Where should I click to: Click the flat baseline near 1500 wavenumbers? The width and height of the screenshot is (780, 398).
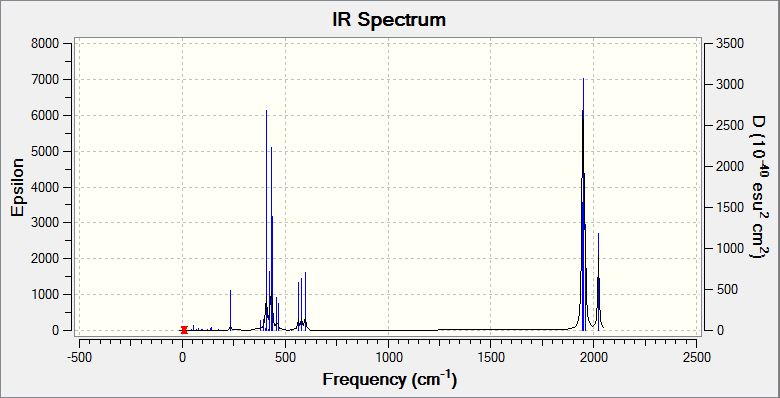[490, 329]
